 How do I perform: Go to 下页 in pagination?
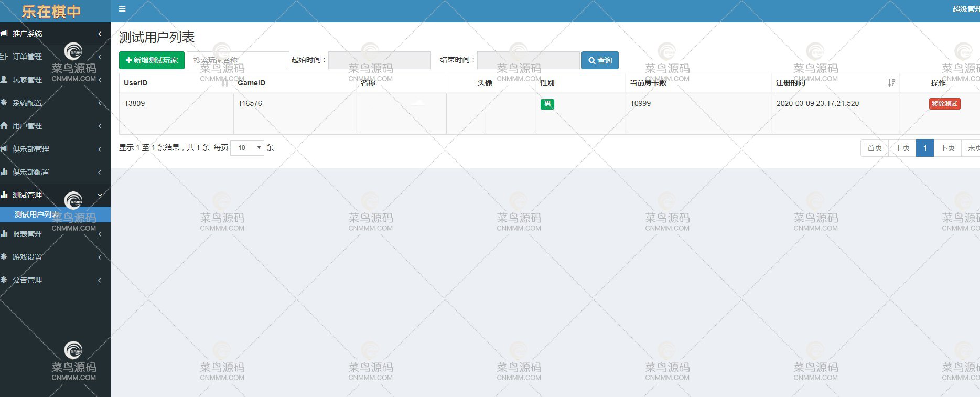[x=947, y=148]
